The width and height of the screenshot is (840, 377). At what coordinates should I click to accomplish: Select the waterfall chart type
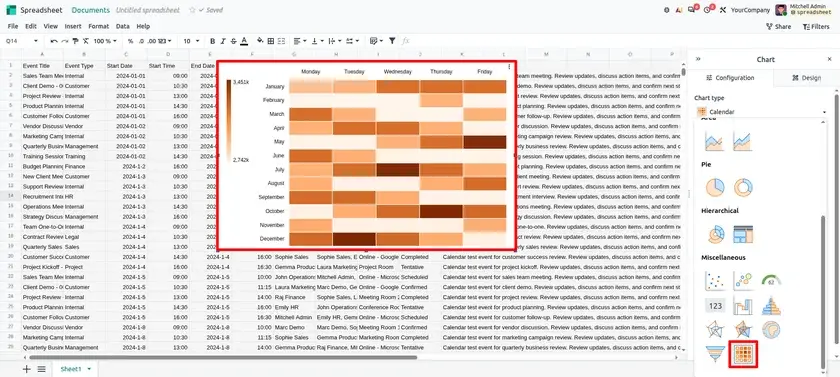tap(742, 306)
